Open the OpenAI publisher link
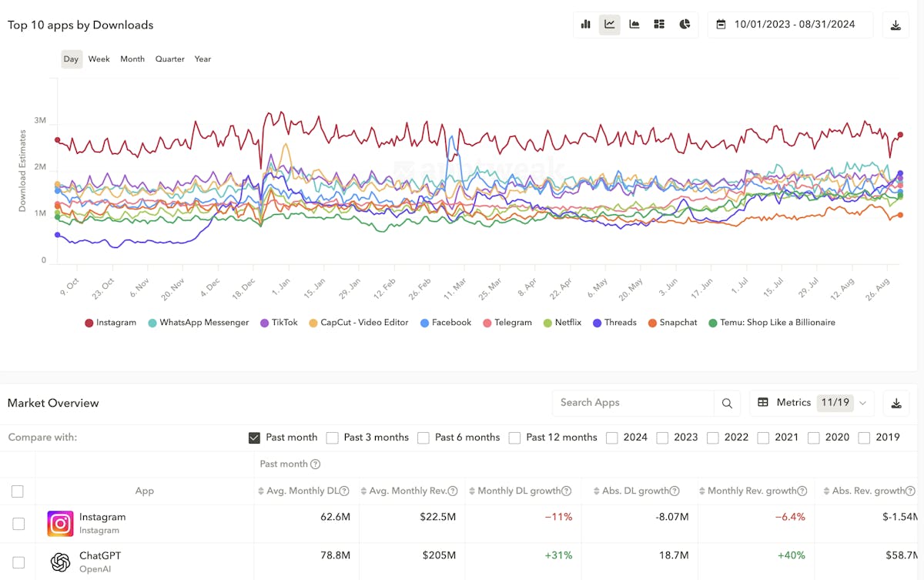The image size is (924, 580). click(x=95, y=569)
